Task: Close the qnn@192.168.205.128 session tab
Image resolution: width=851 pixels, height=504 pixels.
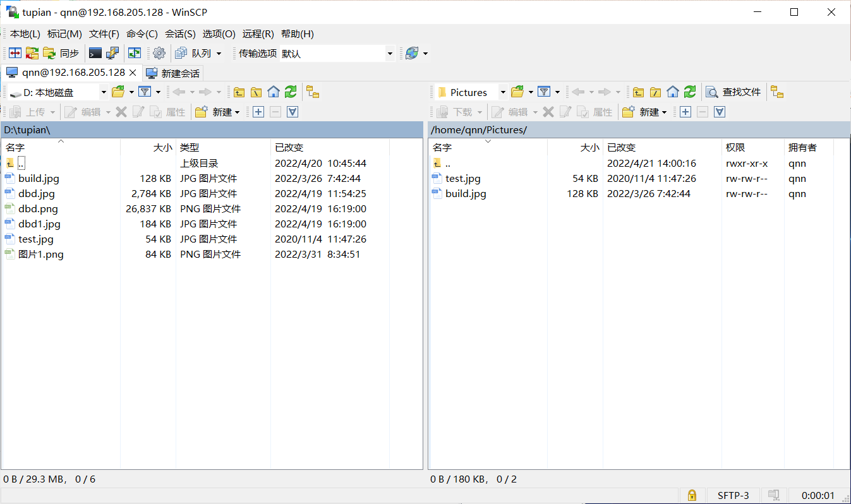Action: click(x=133, y=73)
